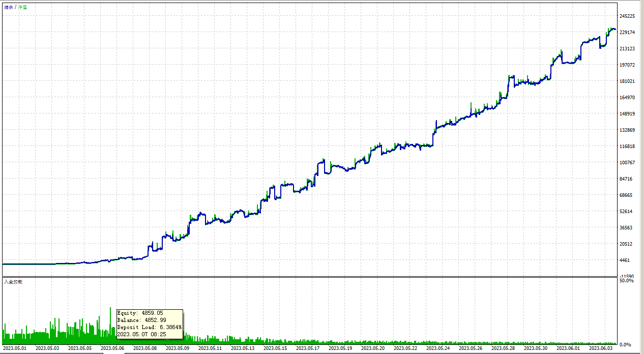Click the 68665 axis value
The image size is (644, 354).
point(626,195)
